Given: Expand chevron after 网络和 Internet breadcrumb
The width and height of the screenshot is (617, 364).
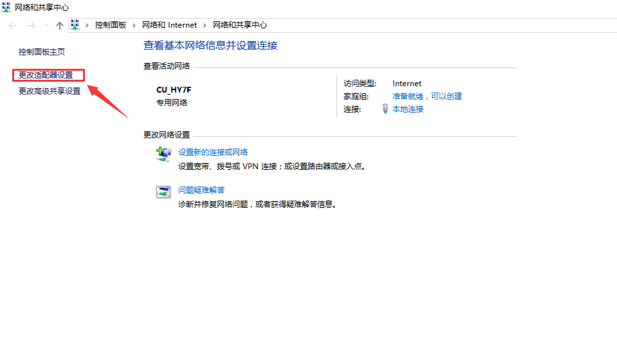Looking at the screenshot, I should 205,25.
